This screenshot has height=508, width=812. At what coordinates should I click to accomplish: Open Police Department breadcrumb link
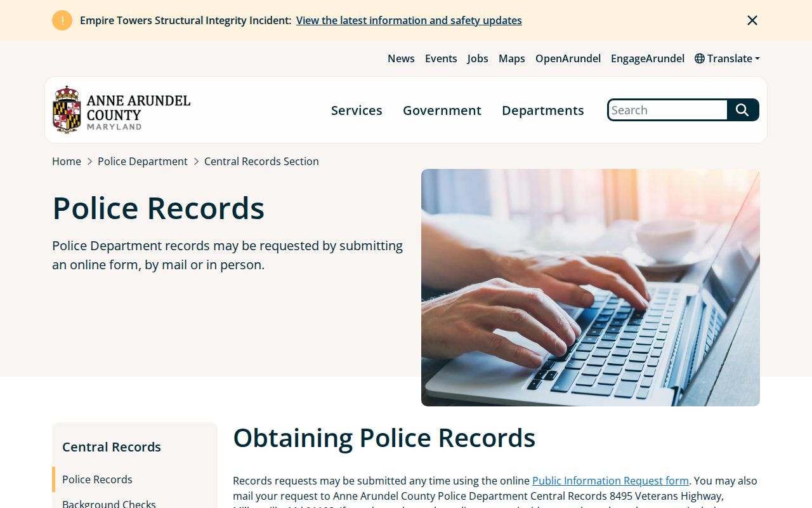tap(143, 161)
